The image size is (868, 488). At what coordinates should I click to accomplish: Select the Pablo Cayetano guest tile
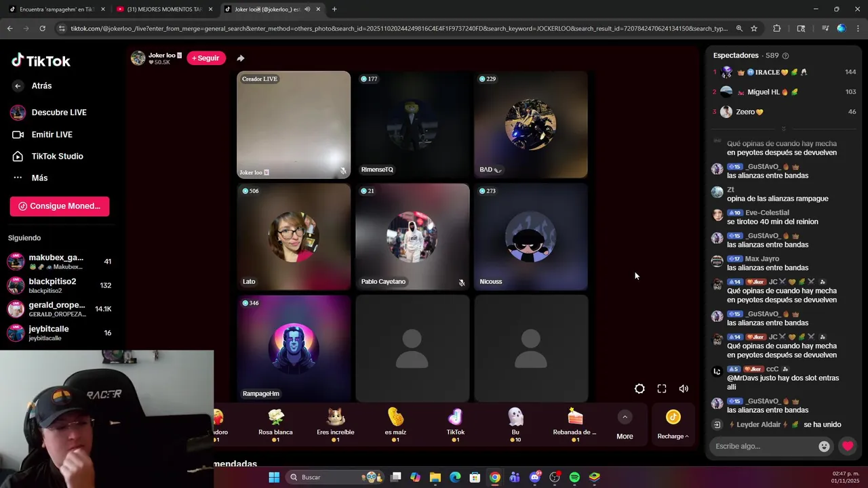pyautogui.click(x=412, y=237)
